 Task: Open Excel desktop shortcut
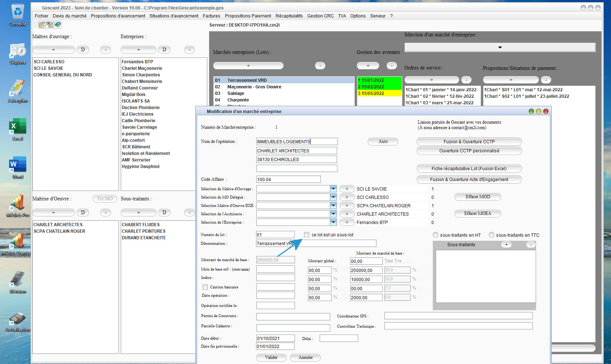point(17,130)
